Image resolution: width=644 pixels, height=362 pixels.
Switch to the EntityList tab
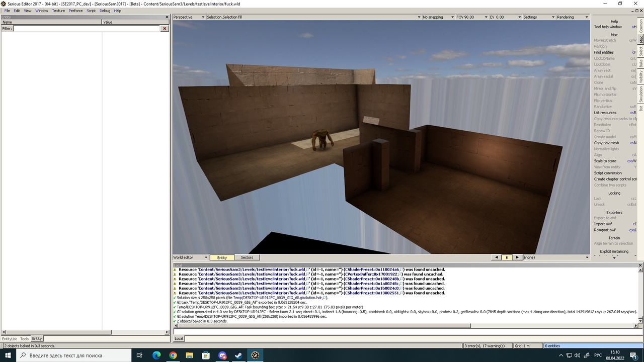(10, 339)
